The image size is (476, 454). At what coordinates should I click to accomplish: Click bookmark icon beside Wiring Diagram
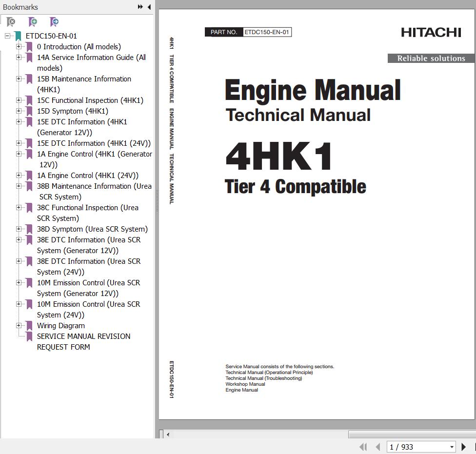coord(29,326)
